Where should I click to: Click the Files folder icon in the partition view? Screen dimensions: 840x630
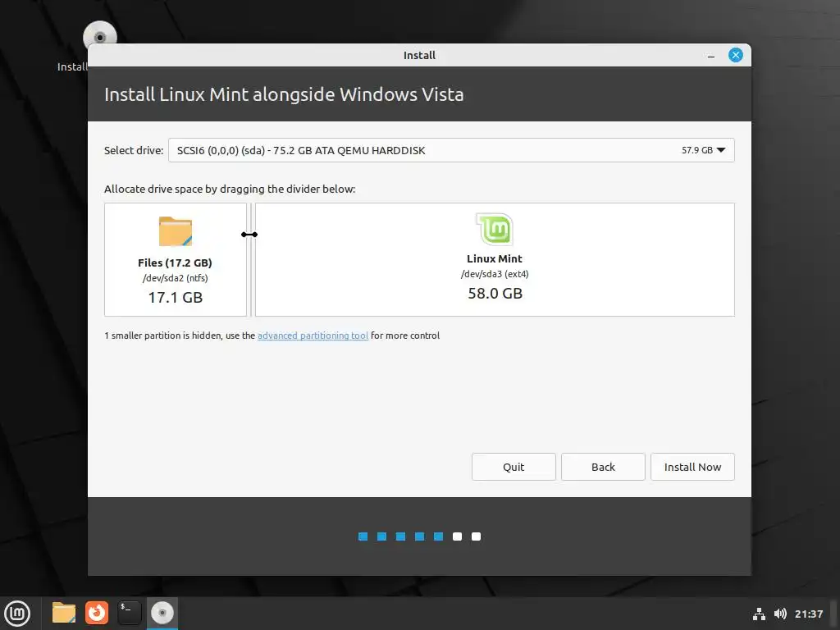pyautogui.click(x=176, y=231)
